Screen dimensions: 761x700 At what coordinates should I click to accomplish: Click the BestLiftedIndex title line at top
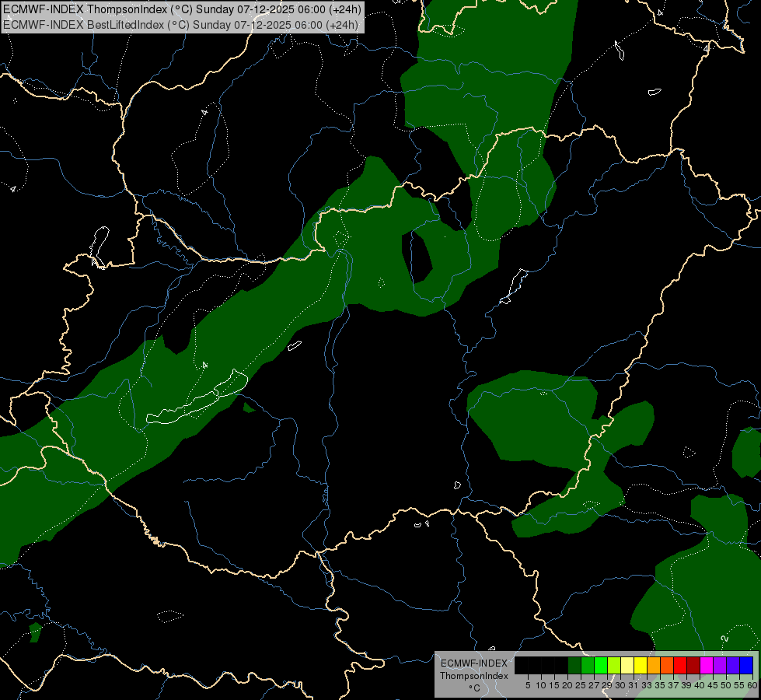tap(181, 25)
